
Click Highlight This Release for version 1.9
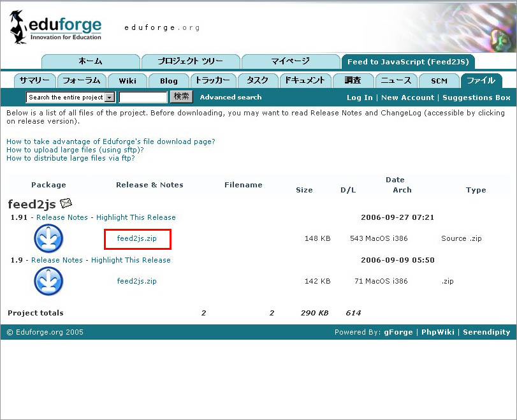(131, 260)
